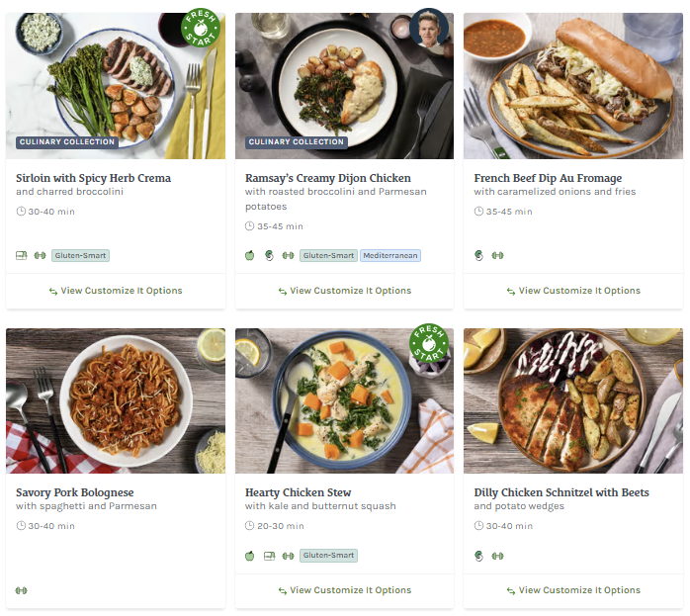Select the Gluten-Smart tag on Hearty Chicken Stew
Viewport: 690px width, 616px height.
pyautogui.click(x=328, y=556)
